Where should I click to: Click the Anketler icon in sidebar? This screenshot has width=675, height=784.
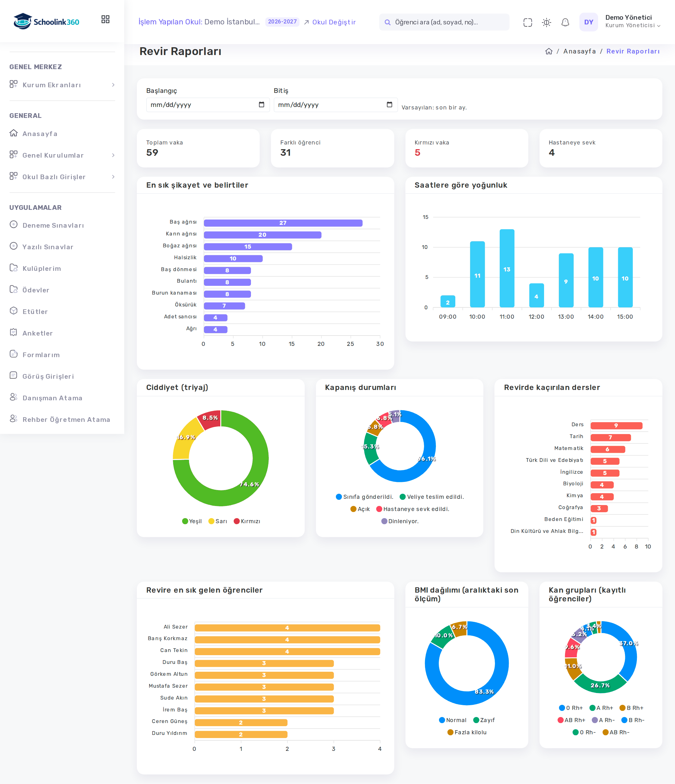[14, 333]
